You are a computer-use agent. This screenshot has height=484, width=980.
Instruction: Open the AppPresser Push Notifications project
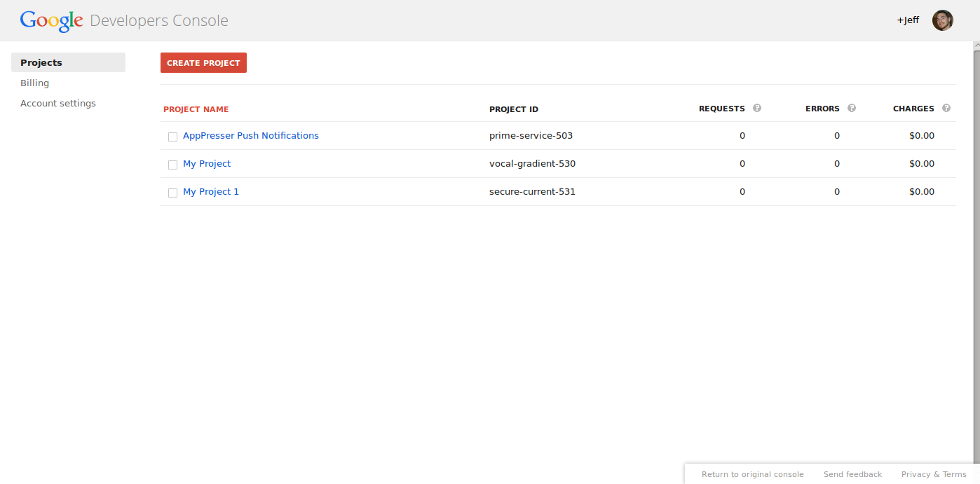(x=251, y=136)
